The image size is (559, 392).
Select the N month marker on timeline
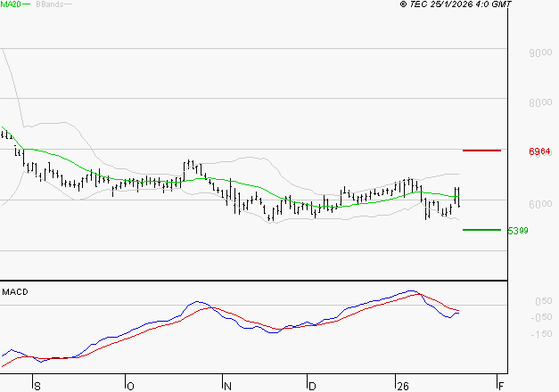227,386
